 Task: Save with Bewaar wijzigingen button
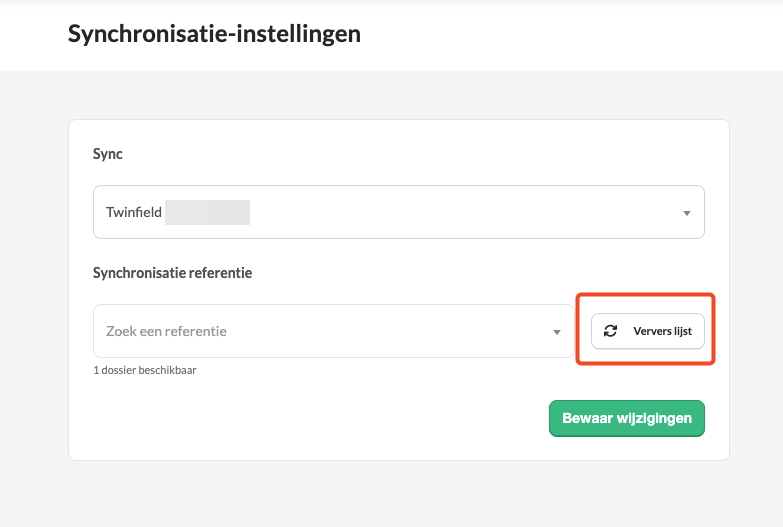click(x=627, y=418)
